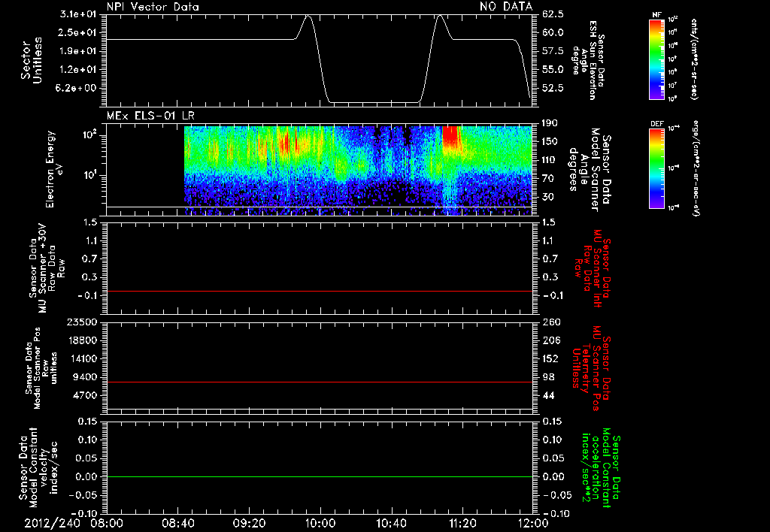Click the "08:00" time axis label
Viewport: 770px width, 532px height.
click(x=107, y=523)
